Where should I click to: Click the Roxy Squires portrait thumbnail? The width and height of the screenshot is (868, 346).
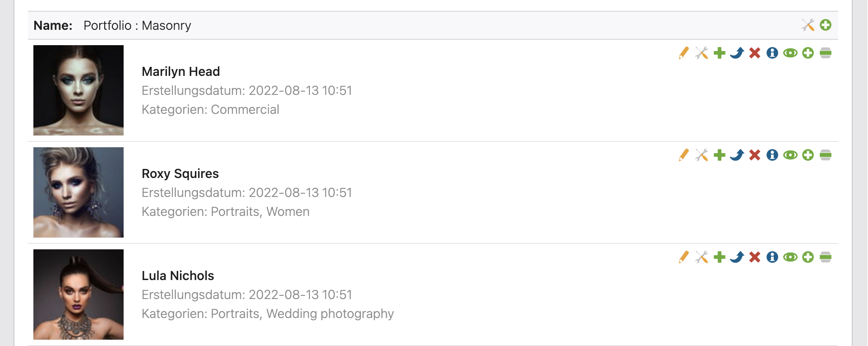point(78,192)
